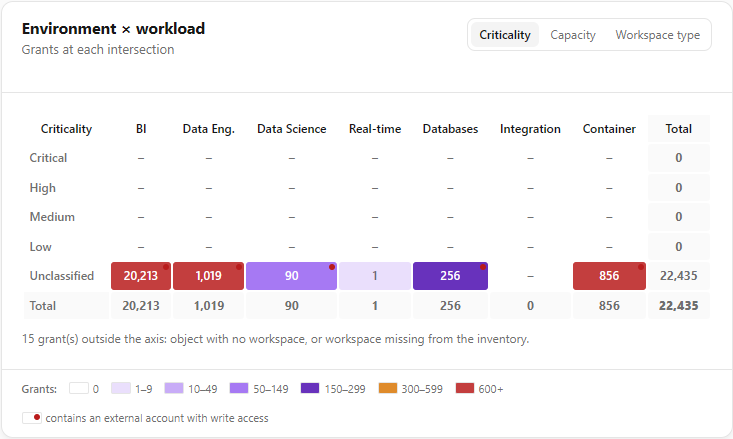This screenshot has height=439, width=733.
Task: Select the Unclassified row label
Action: (62, 276)
